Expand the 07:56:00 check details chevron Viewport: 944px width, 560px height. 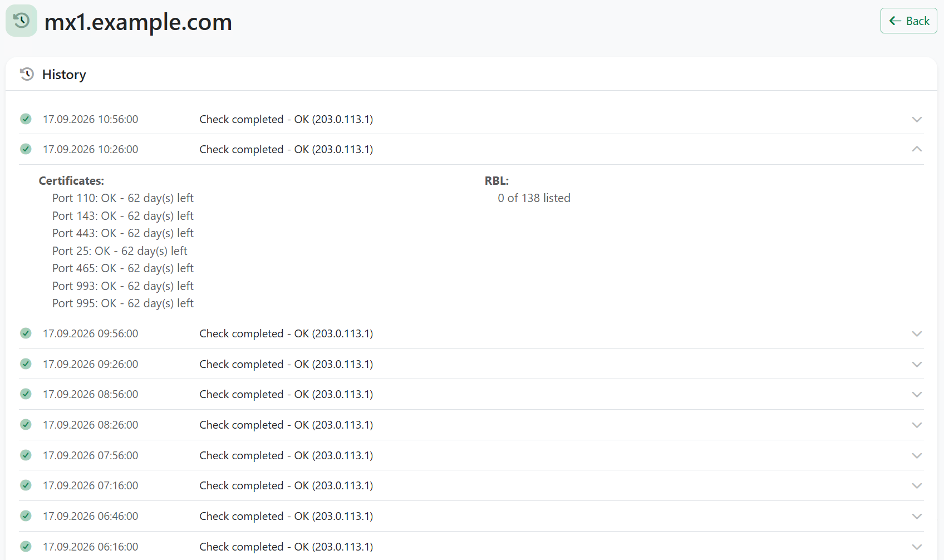pos(917,455)
